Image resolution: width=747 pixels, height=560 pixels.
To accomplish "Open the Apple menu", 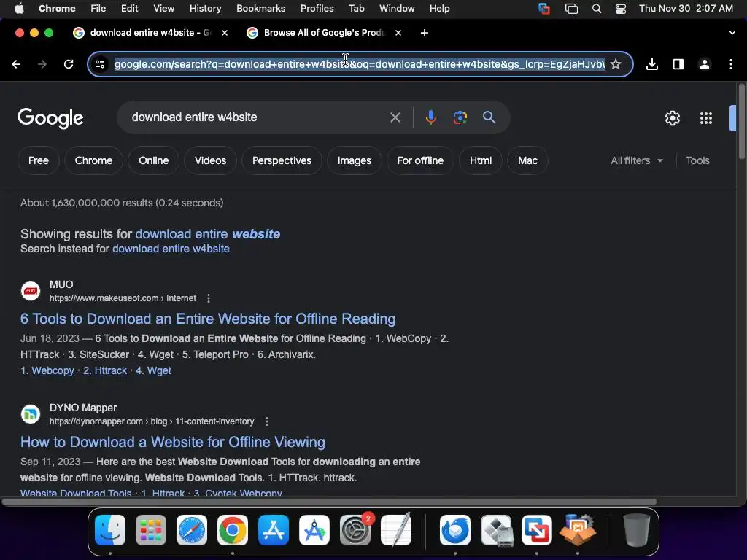I will (19, 9).
